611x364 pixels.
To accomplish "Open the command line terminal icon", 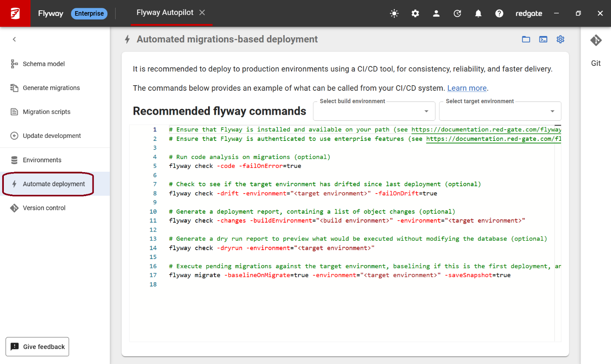I will tap(543, 39).
